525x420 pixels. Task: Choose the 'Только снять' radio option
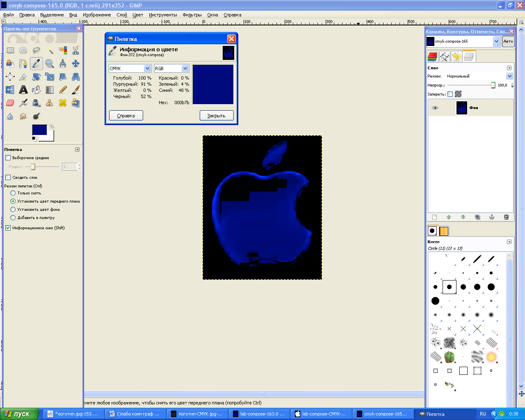(x=13, y=193)
